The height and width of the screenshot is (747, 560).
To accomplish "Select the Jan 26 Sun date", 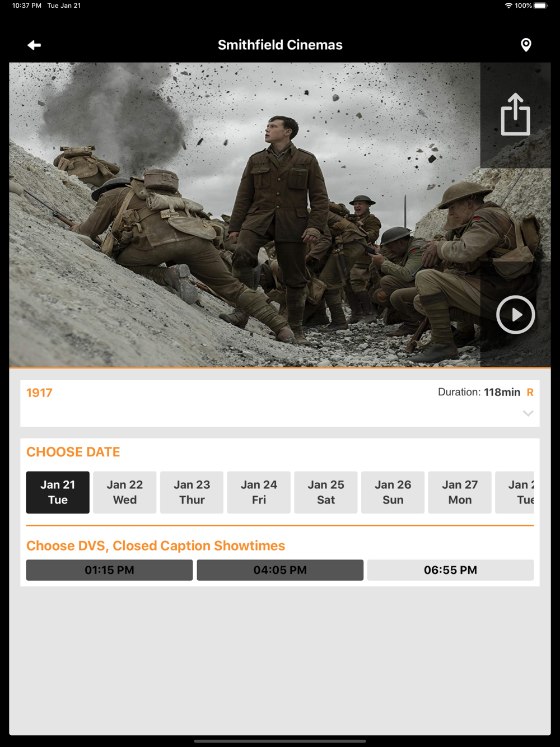I will (x=393, y=492).
